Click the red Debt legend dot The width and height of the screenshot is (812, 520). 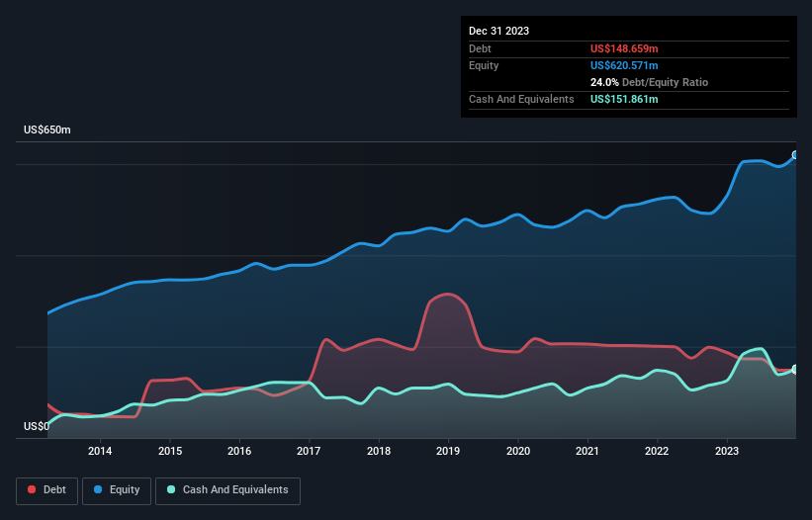[x=32, y=489]
